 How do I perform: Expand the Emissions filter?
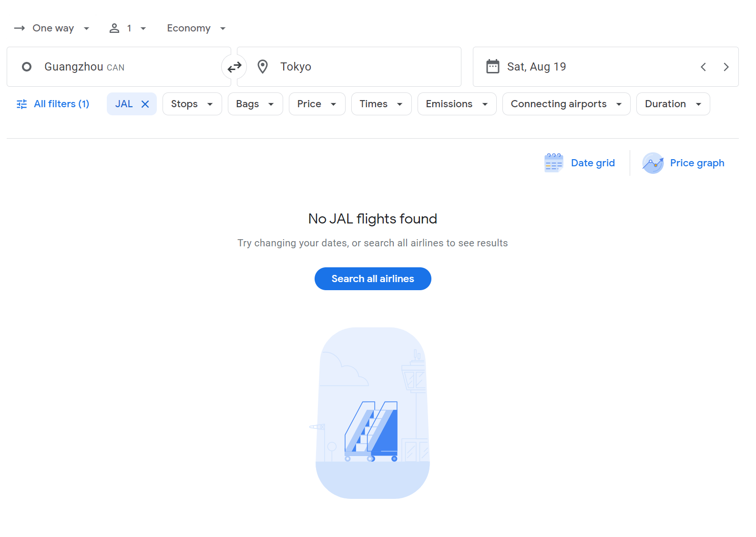tap(457, 104)
